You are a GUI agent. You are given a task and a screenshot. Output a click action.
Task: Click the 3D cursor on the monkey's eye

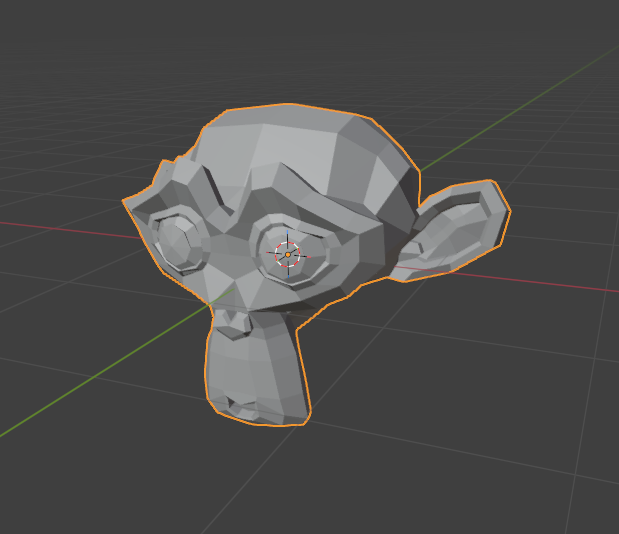tap(288, 255)
